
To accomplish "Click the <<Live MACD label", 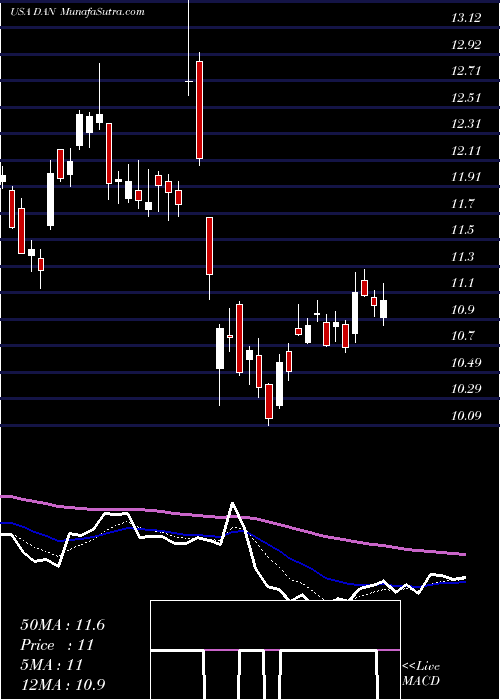I will (421, 674).
